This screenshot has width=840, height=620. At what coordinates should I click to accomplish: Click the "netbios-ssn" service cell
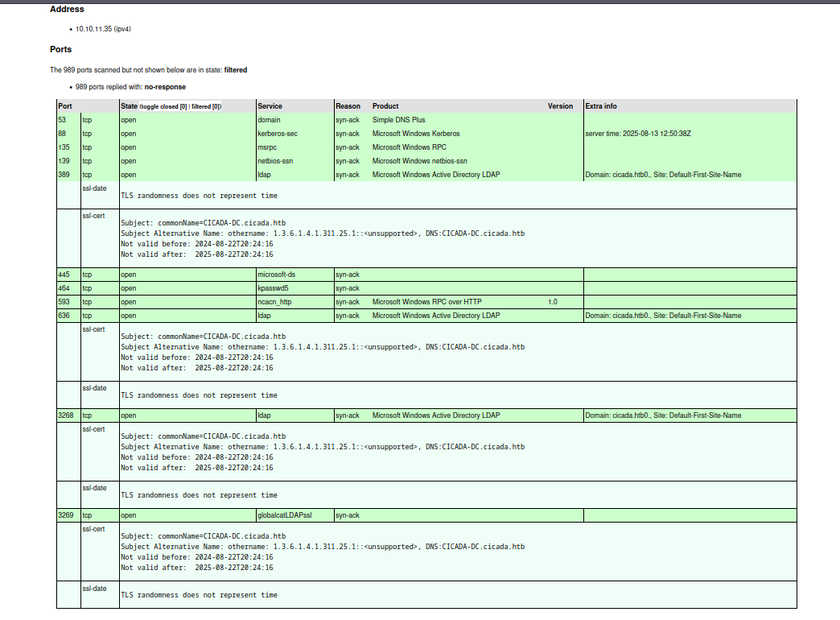[x=275, y=161]
